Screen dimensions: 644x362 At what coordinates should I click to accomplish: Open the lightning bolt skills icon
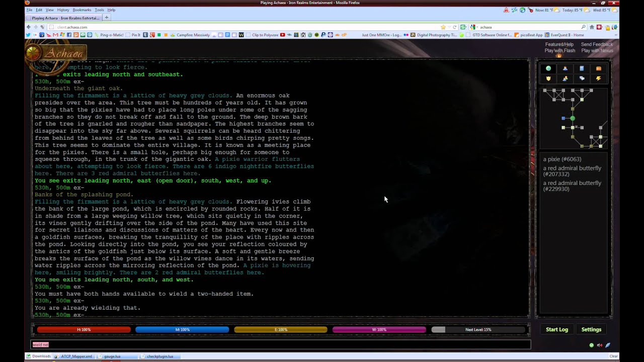(598, 78)
